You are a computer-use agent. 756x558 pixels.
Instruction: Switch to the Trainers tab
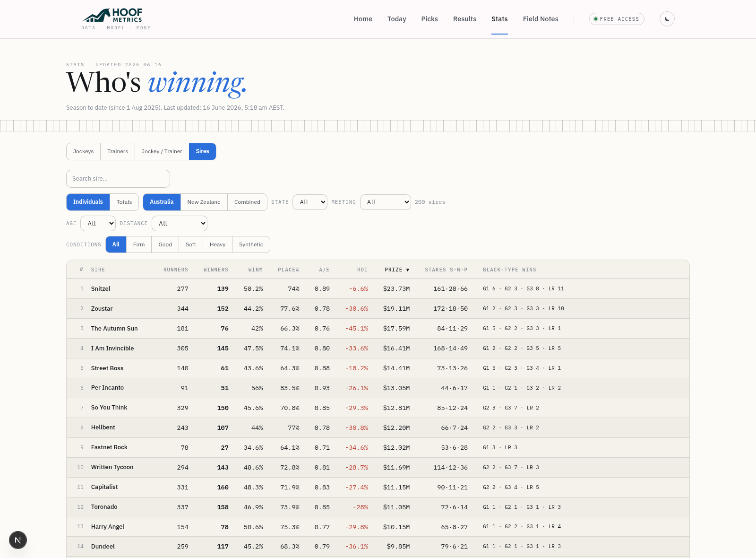tap(118, 151)
